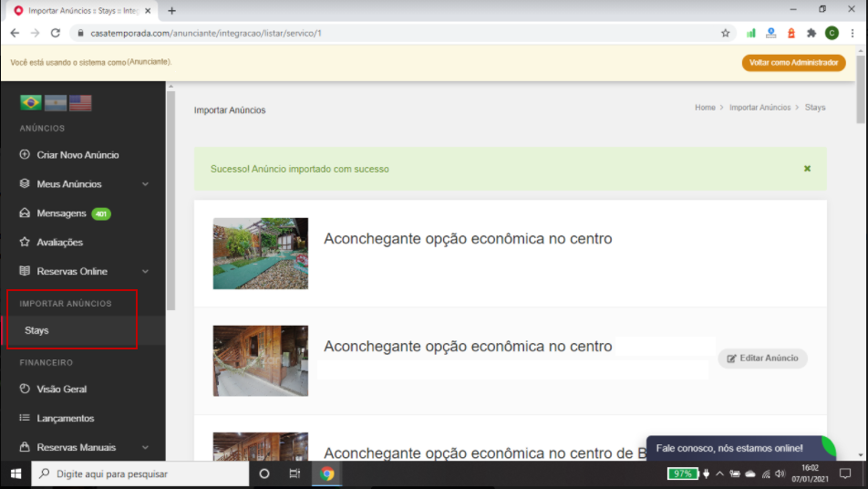Viewport: 868px width, 489px height.
Task: Click the 97% battery indicator in tray
Action: (683, 474)
